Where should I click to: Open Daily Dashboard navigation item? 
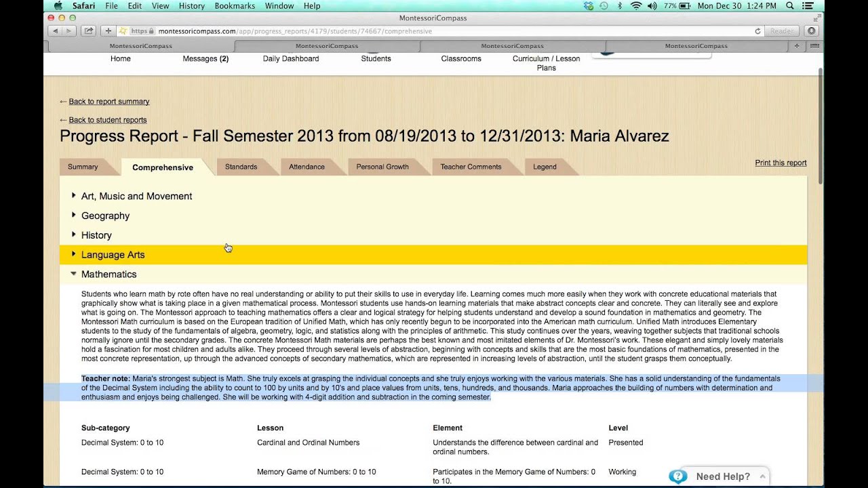click(291, 59)
